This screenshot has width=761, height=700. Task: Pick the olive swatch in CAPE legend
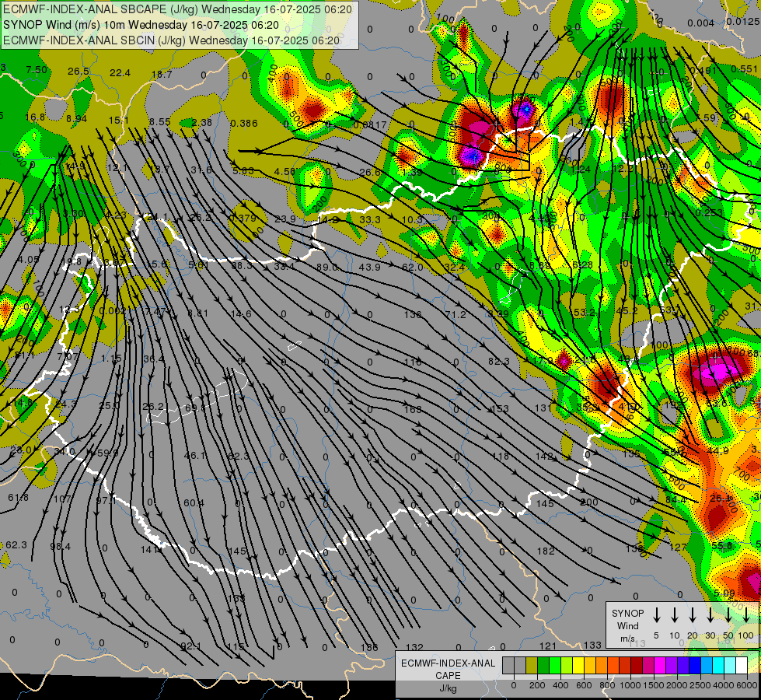point(532,665)
